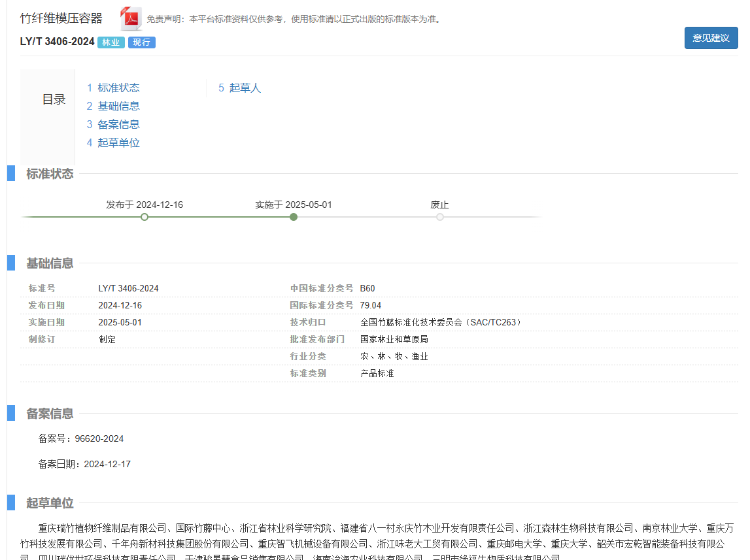Click the 标准类别 field label

(308, 373)
